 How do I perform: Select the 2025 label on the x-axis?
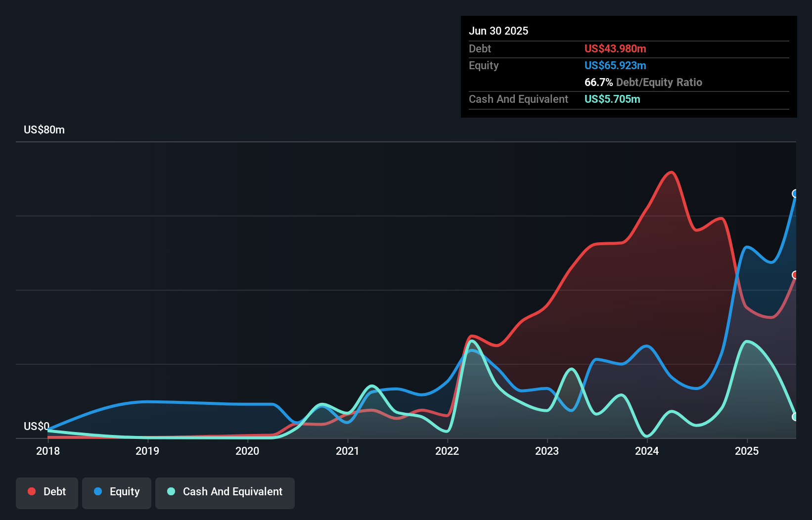click(x=747, y=451)
